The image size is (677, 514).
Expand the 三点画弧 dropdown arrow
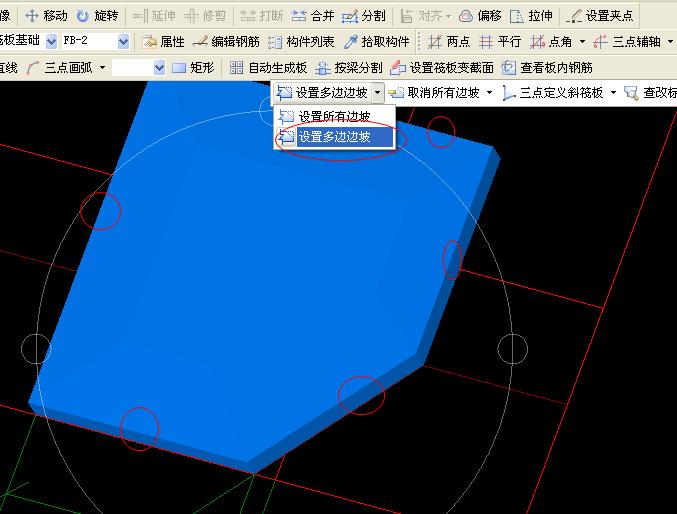click(x=102, y=67)
